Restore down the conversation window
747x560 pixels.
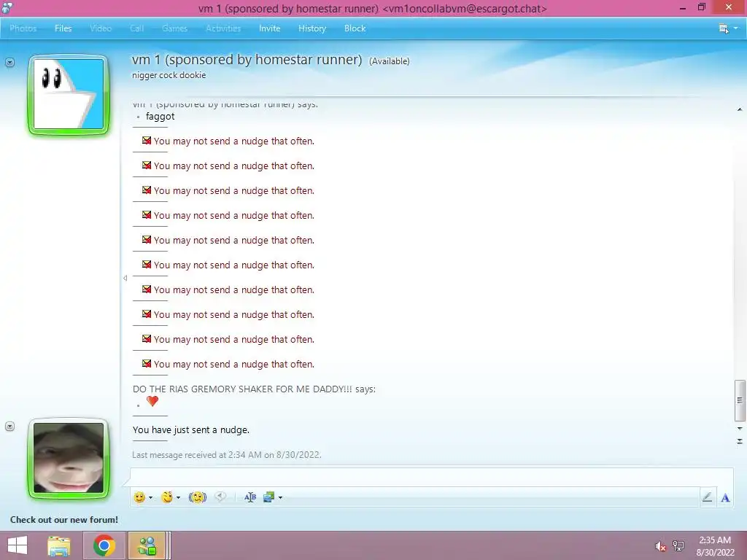click(701, 7)
